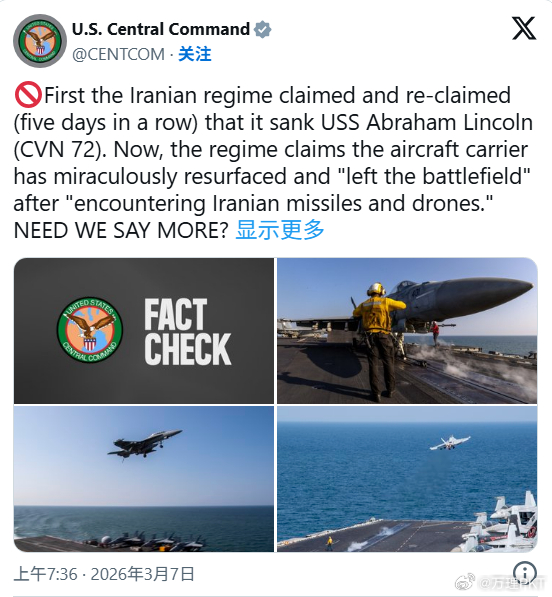
Task: Open the jet landing approach photo
Action: [x=144, y=479]
